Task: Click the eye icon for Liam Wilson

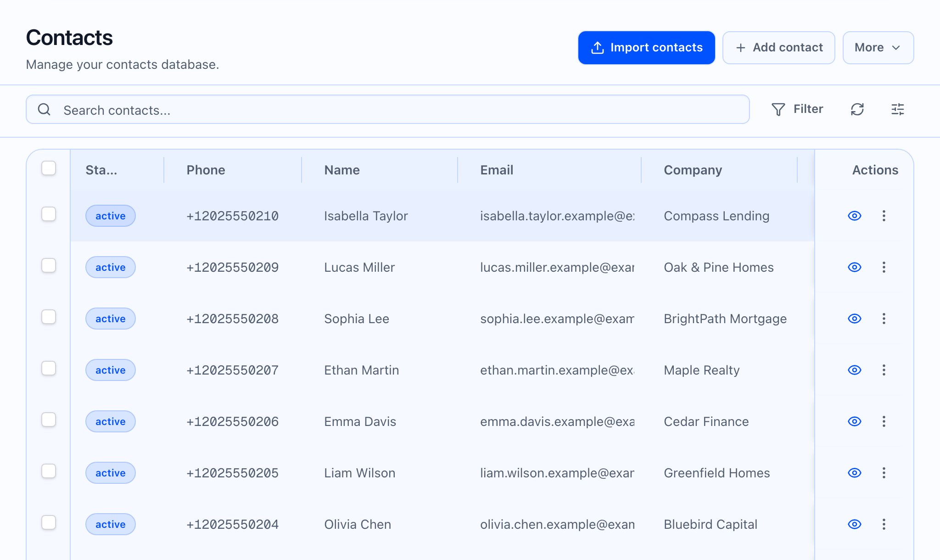Action: 854,473
